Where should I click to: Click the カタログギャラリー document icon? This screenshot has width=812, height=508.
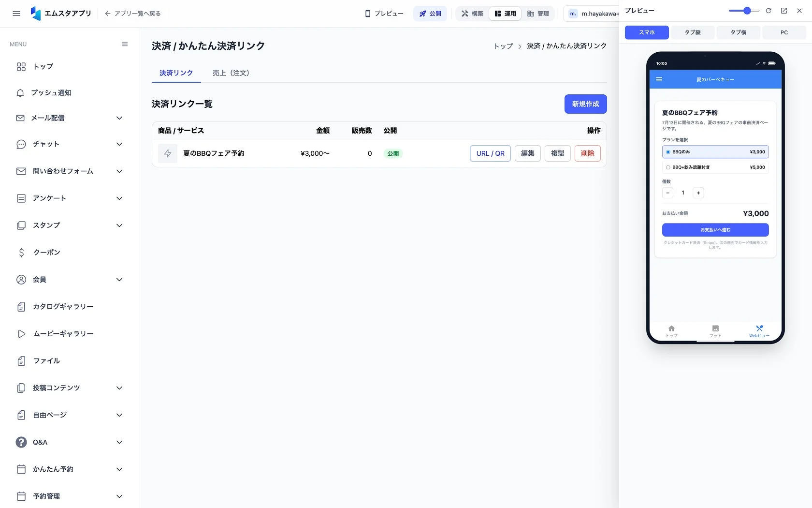tap(21, 307)
